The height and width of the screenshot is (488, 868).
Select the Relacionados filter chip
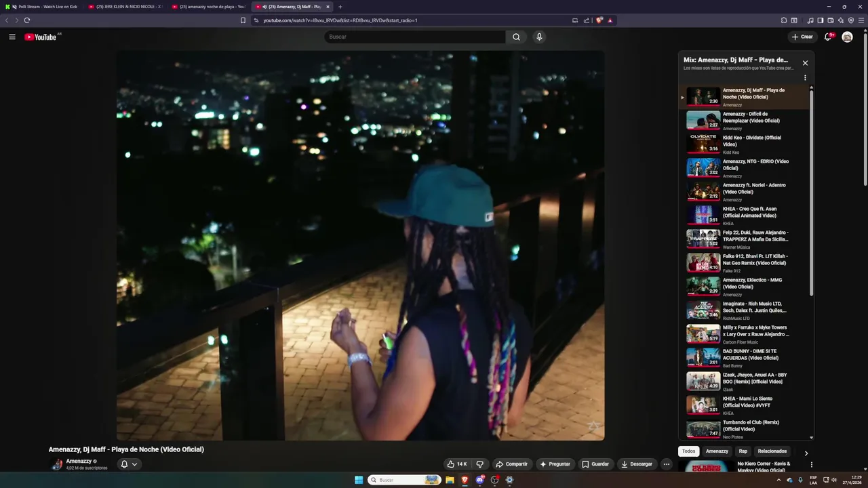772,451
